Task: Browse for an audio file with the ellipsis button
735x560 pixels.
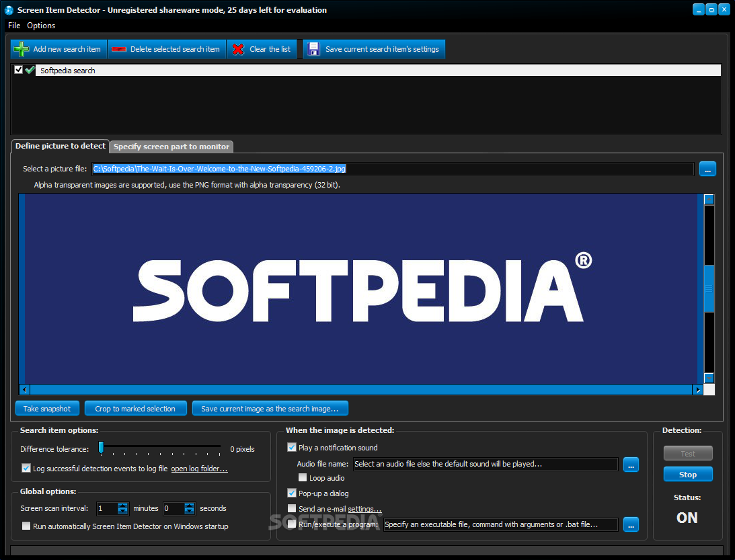Action: click(631, 465)
